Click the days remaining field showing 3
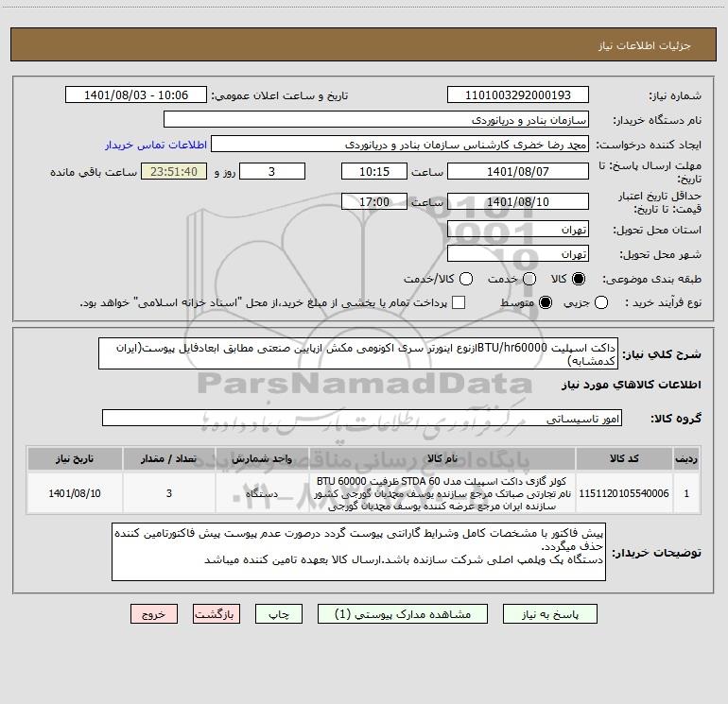Viewport: 728px width, 704px height. (272, 172)
